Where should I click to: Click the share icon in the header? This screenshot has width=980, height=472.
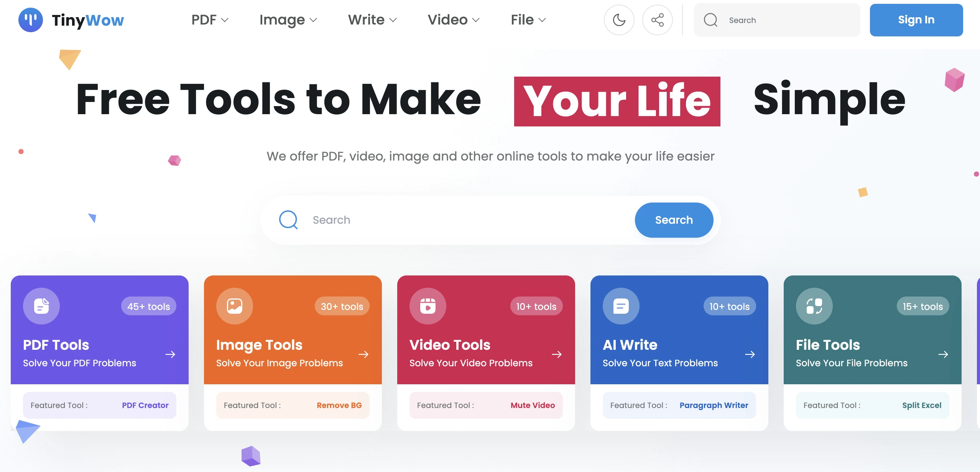[657, 20]
